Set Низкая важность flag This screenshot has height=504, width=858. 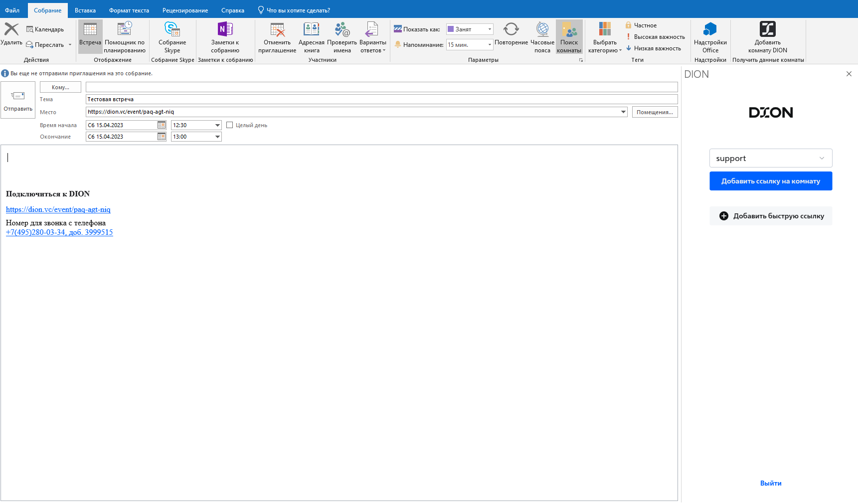click(x=653, y=48)
